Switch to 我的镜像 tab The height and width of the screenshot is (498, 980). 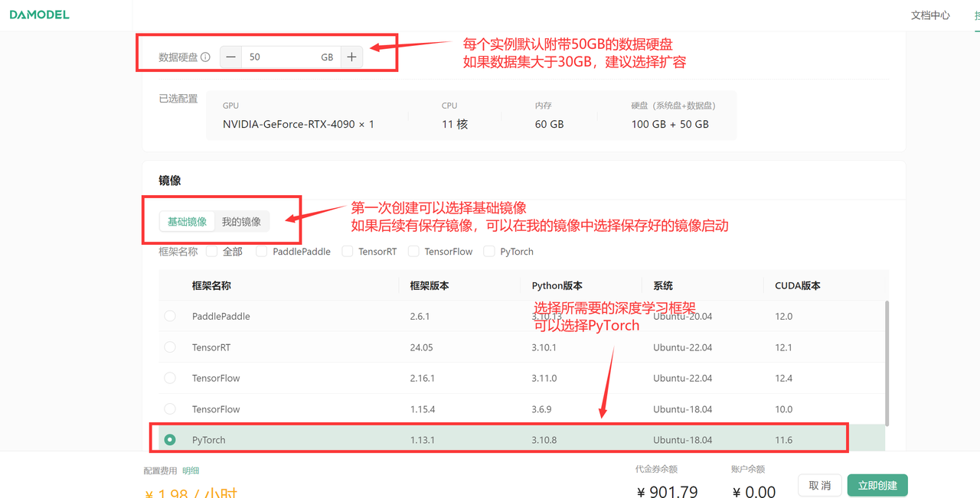[241, 222]
